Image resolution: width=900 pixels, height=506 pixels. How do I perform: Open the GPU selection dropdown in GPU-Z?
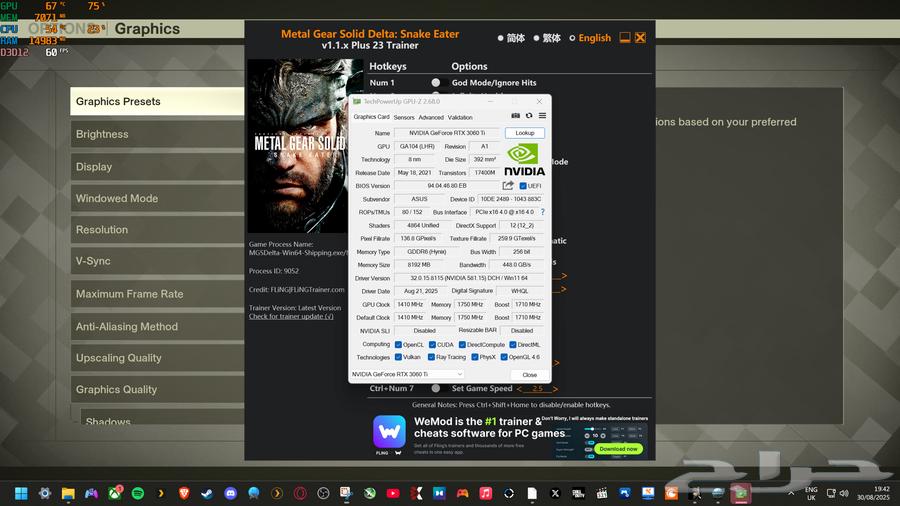pos(406,374)
